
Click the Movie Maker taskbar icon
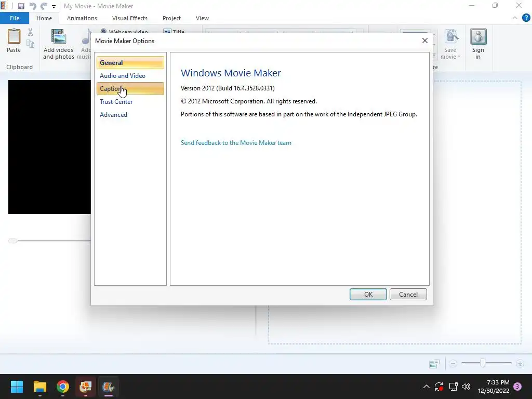109,387
